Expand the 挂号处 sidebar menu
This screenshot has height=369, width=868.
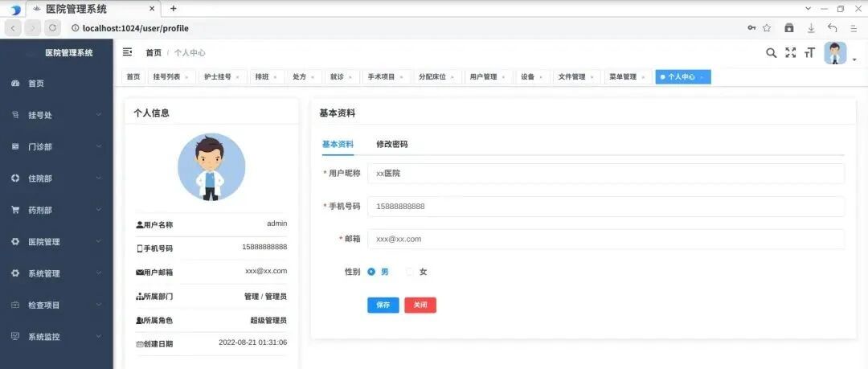56,115
